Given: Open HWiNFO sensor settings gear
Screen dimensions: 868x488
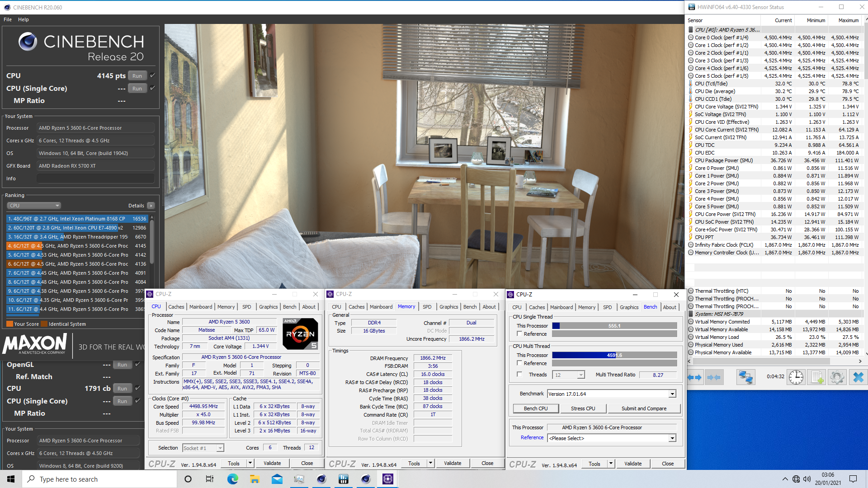Looking at the screenshot, I should (x=837, y=377).
